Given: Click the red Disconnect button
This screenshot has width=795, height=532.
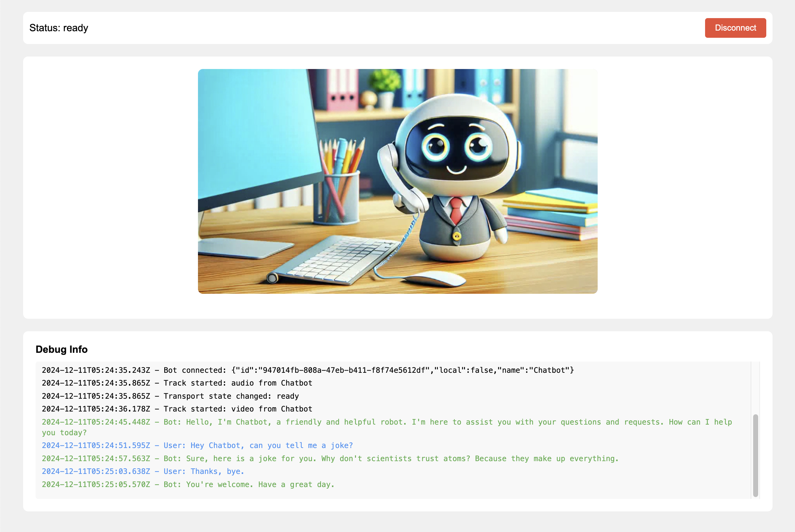Looking at the screenshot, I should (x=735, y=28).
